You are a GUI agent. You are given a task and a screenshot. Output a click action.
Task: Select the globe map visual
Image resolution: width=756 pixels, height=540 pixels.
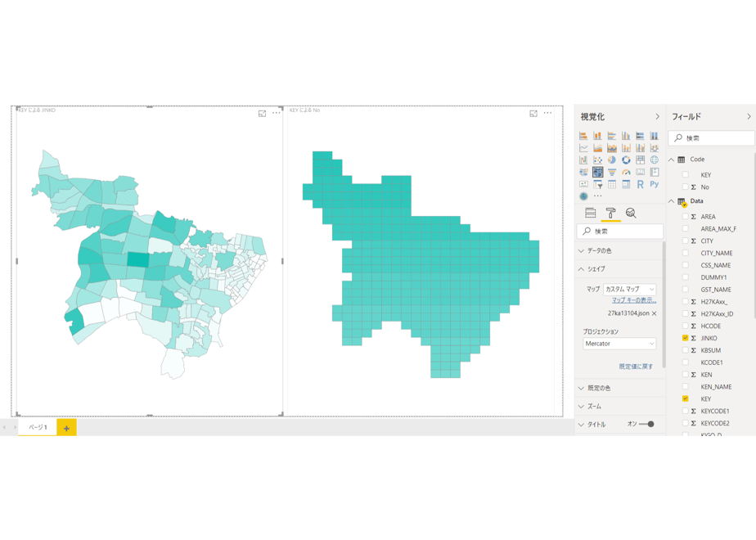click(655, 160)
